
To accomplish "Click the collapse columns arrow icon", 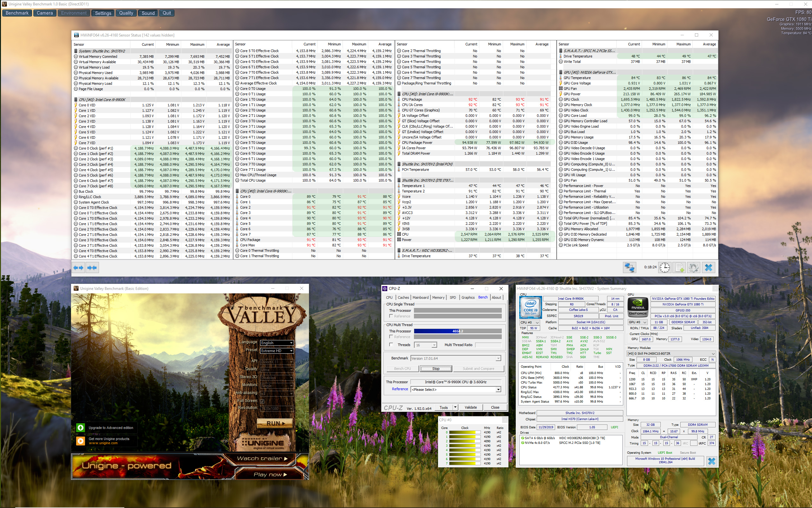I will point(92,268).
